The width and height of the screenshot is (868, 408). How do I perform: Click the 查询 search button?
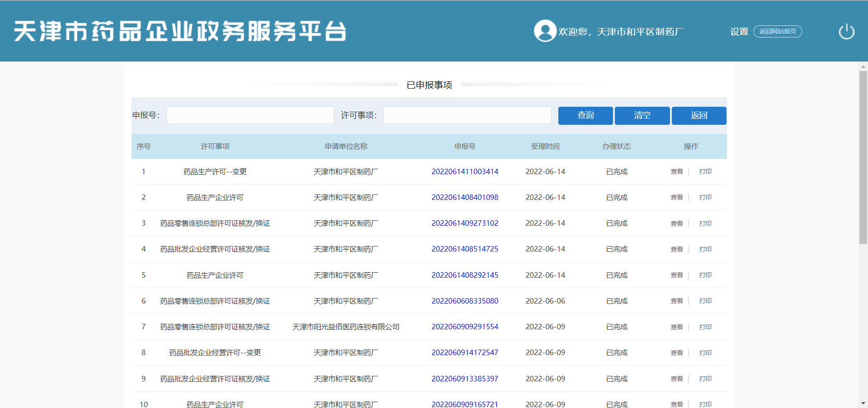585,115
